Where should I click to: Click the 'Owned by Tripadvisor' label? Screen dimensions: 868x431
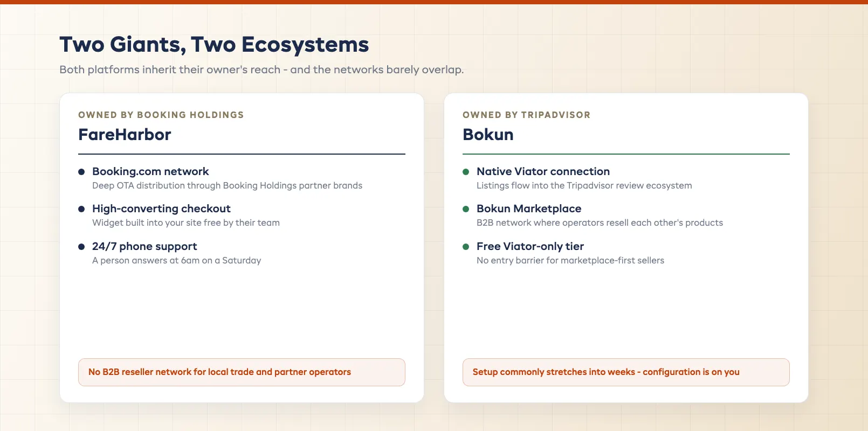click(526, 115)
